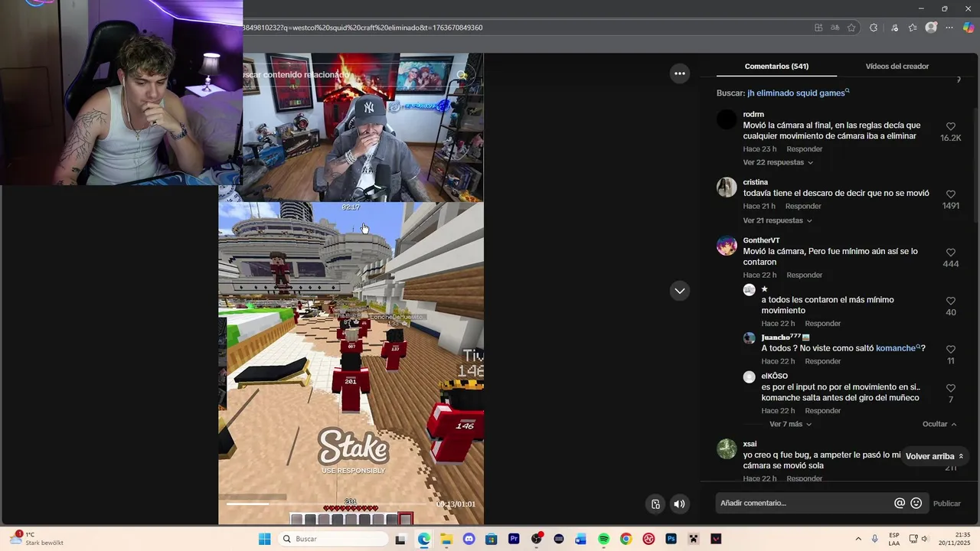Click the browser address bar URL
Image resolution: width=980 pixels, height=551 pixels.
pos(364,28)
